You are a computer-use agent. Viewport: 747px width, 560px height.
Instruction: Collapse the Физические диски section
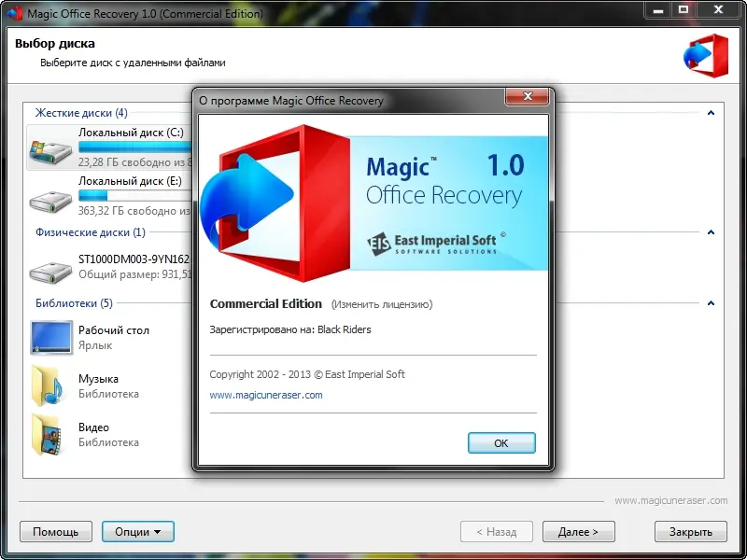point(711,232)
